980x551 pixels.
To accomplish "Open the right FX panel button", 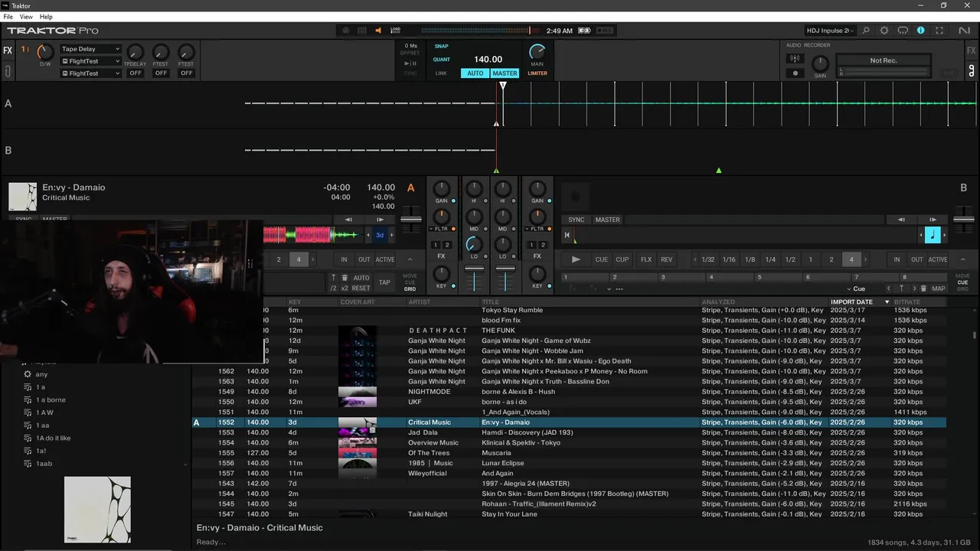I will (972, 51).
